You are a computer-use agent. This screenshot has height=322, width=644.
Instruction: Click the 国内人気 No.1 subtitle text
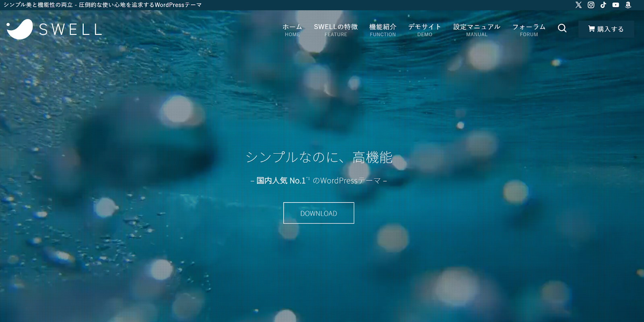pyautogui.click(x=281, y=181)
